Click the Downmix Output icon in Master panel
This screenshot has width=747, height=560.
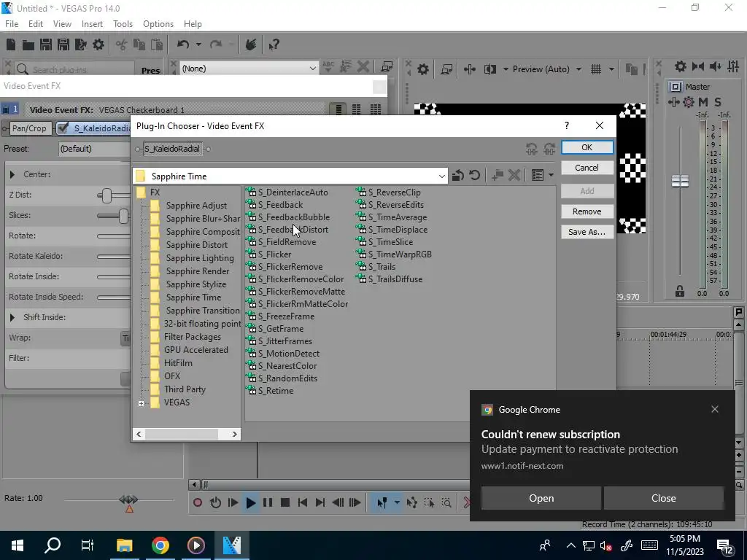click(x=698, y=66)
